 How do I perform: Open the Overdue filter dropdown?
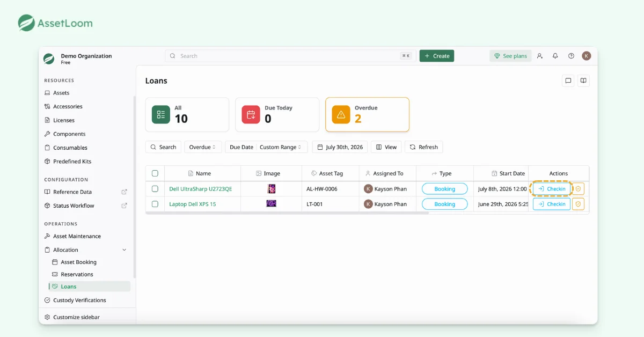pos(203,147)
